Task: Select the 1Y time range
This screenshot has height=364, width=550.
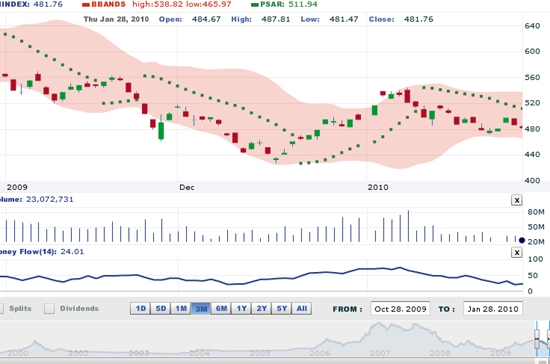Action: tap(241, 309)
